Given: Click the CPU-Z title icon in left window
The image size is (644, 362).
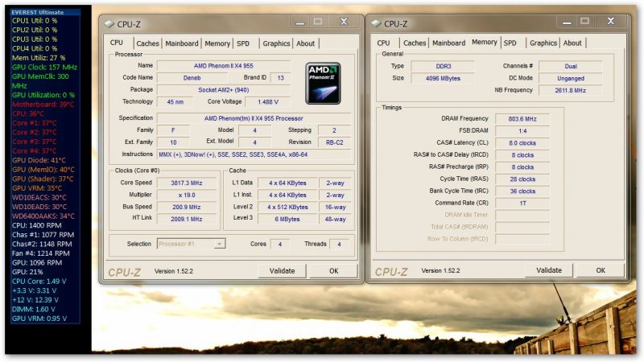Looking at the screenshot, I should (x=109, y=24).
